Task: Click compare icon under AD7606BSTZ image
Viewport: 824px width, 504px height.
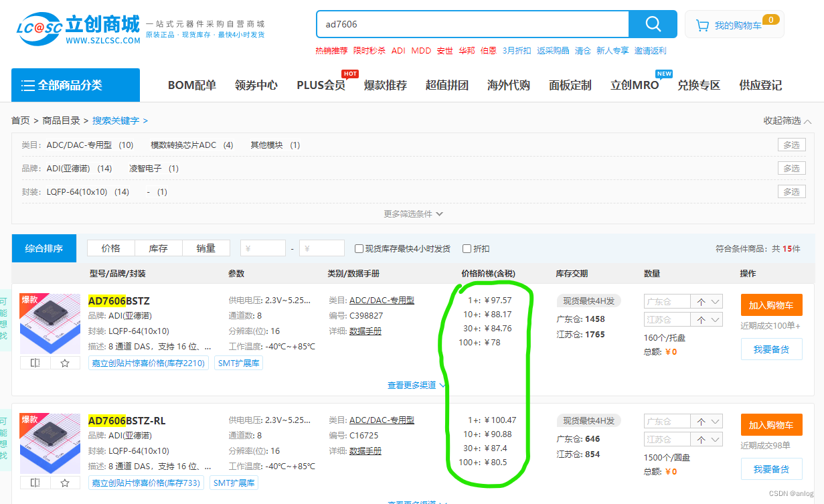Action: pos(35,363)
